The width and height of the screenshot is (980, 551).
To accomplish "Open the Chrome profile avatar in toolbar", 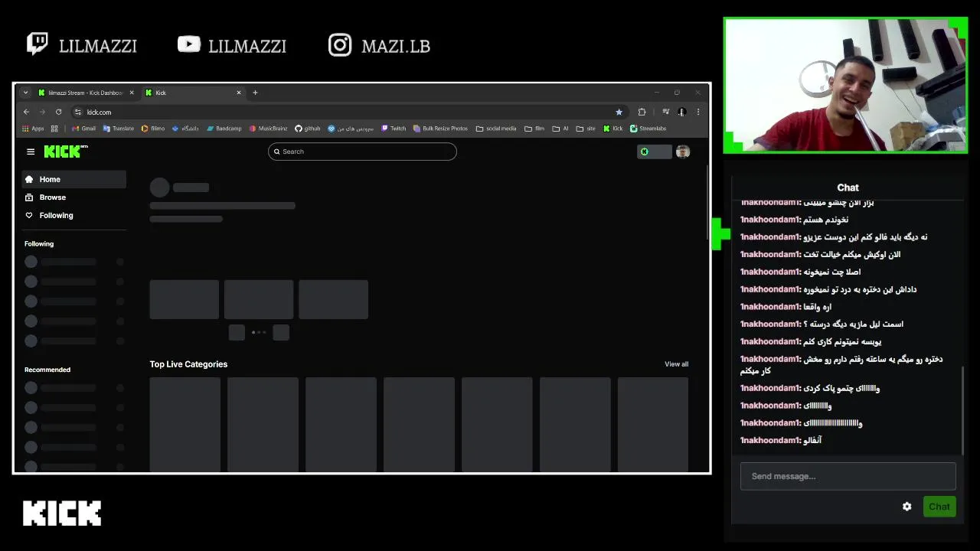I will [x=681, y=112].
